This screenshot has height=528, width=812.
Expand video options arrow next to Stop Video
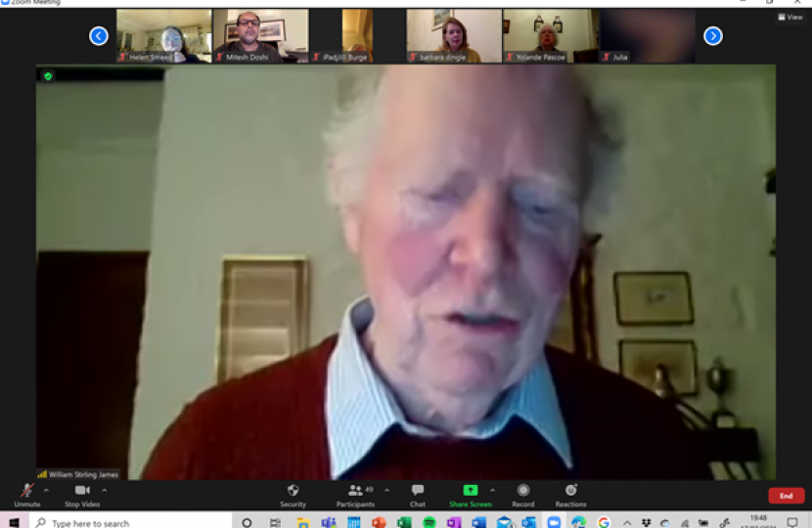pyautogui.click(x=105, y=490)
